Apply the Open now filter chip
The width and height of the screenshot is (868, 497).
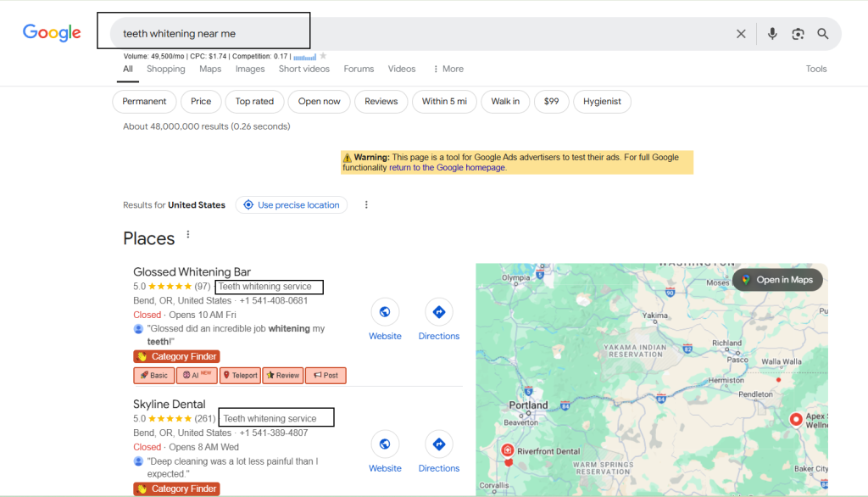pyautogui.click(x=319, y=102)
